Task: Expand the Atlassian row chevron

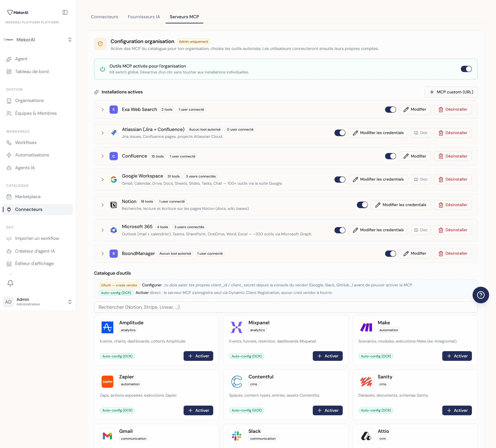Action: [x=103, y=133]
